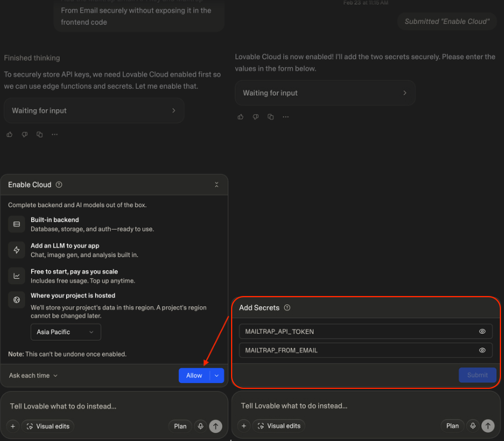Copy the right chat message
Viewport: 504px width, 441px height.
click(x=271, y=117)
